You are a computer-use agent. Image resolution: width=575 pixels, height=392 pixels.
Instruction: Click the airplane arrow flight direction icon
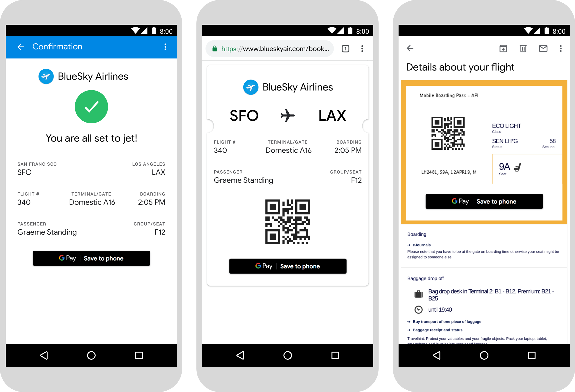click(287, 116)
